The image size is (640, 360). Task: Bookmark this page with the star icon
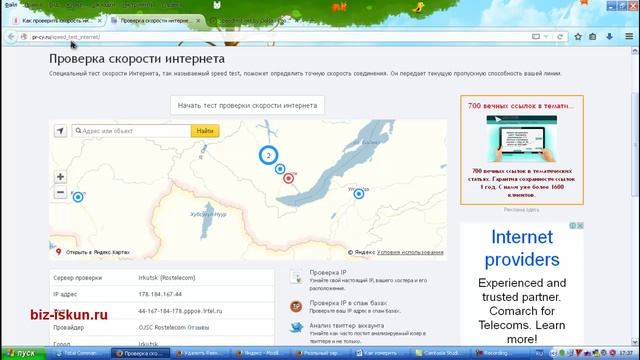[x=578, y=37]
